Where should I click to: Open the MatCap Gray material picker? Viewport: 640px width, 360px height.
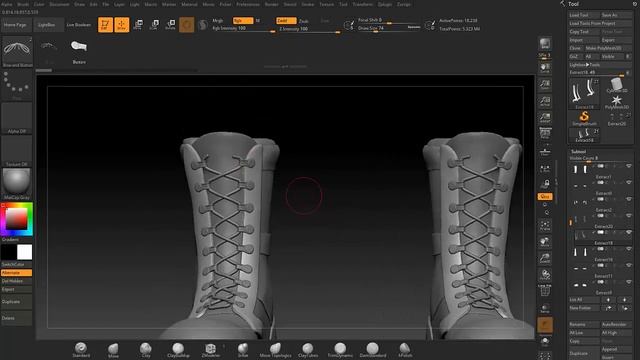click(x=17, y=184)
